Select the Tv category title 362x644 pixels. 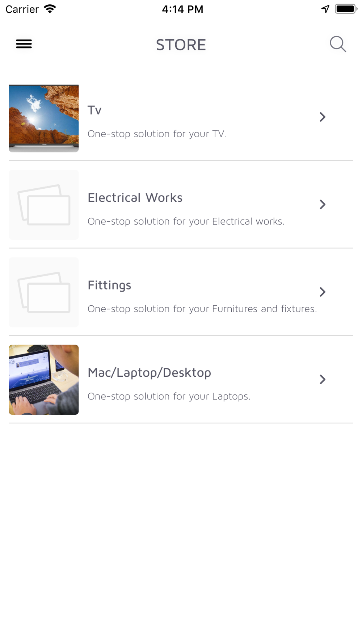coord(94,110)
